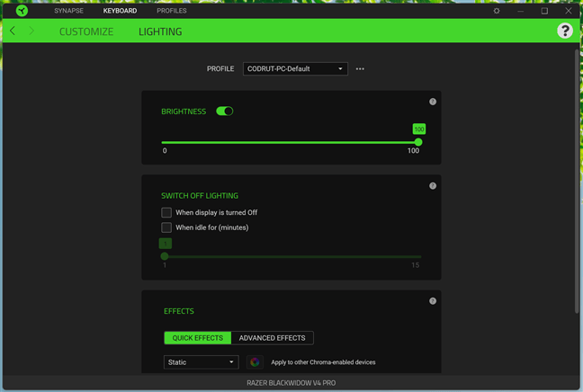The width and height of the screenshot is (583, 392).
Task: Open the settings gear in title bar
Action: tap(497, 11)
